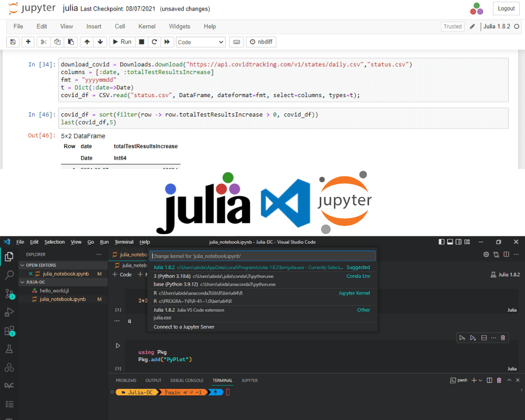Viewport: 525px width, 420px height.
Task: Cut selected cells with the scissors icon
Action: coord(44,42)
